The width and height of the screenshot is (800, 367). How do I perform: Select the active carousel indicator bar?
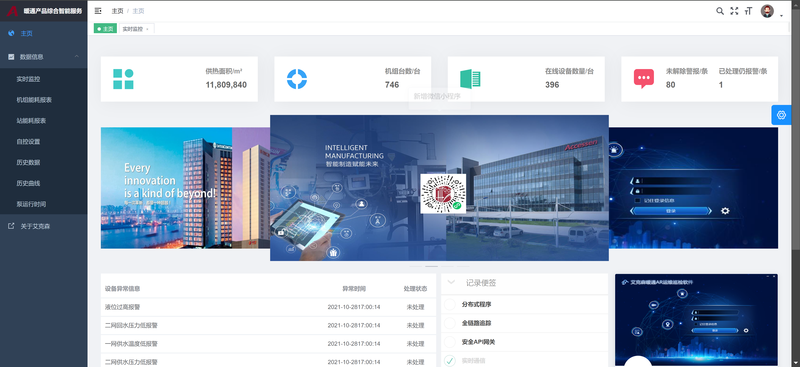point(432,266)
